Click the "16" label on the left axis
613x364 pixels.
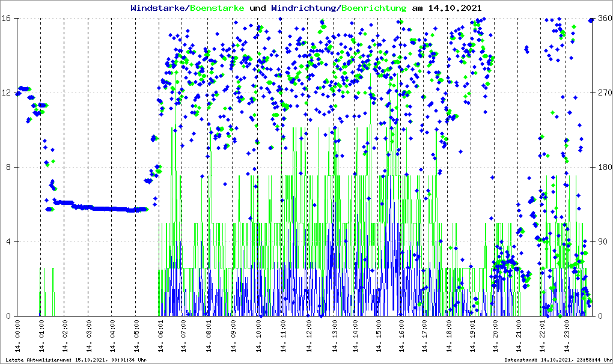[x=7, y=19]
